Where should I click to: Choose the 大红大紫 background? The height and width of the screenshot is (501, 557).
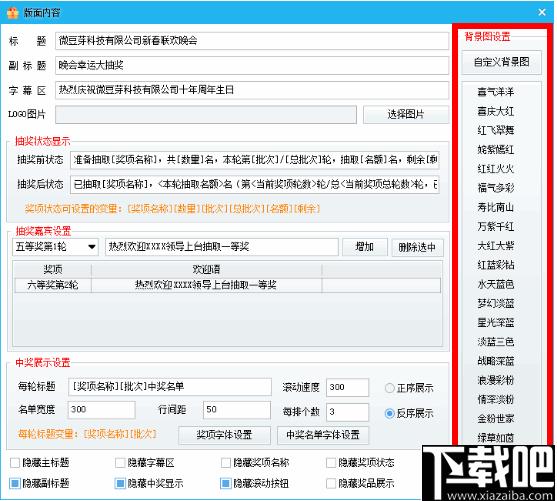click(496, 246)
